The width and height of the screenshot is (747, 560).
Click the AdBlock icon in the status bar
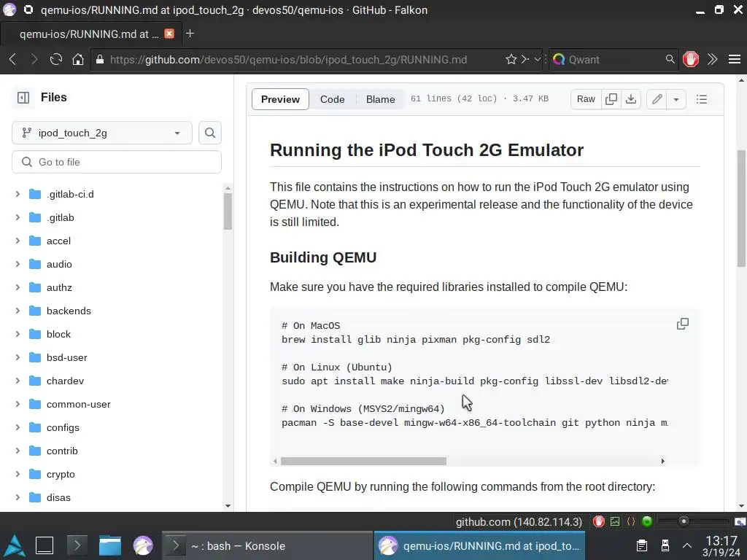point(598,521)
